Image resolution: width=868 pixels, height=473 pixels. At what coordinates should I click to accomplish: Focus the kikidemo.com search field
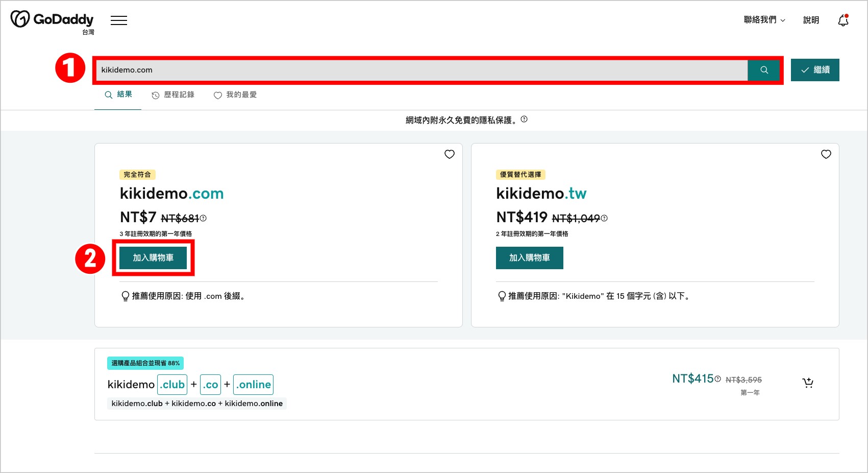pyautogui.click(x=422, y=70)
